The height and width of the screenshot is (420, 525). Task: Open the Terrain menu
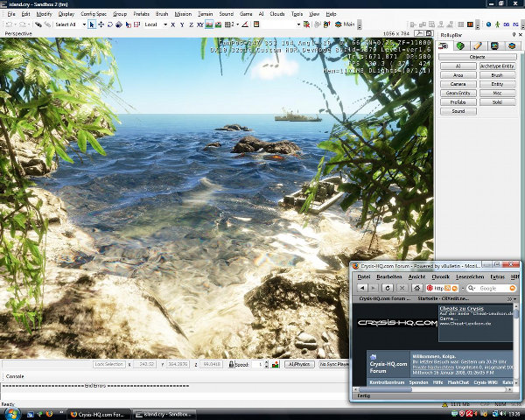(x=205, y=15)
